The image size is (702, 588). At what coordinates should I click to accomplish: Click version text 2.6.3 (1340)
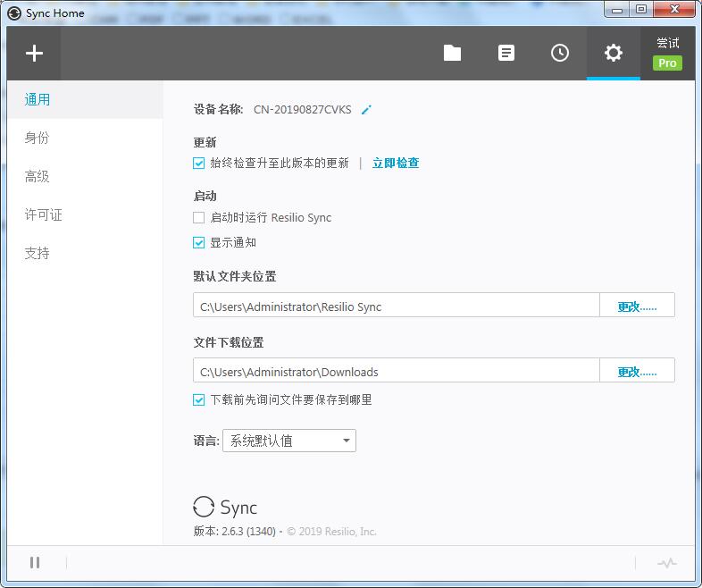coord(248,532)
